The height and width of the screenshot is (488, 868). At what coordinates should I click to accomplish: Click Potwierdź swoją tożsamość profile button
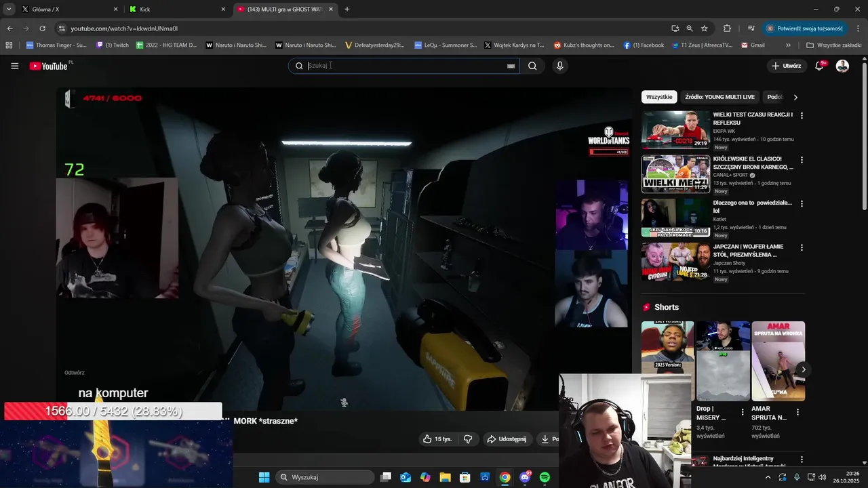coord(805,28)
